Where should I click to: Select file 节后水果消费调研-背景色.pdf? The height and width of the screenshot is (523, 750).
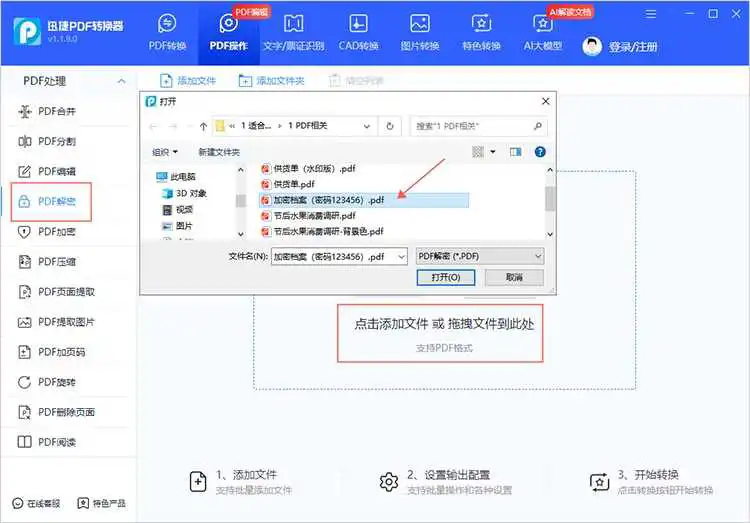[x=322, y=232]
